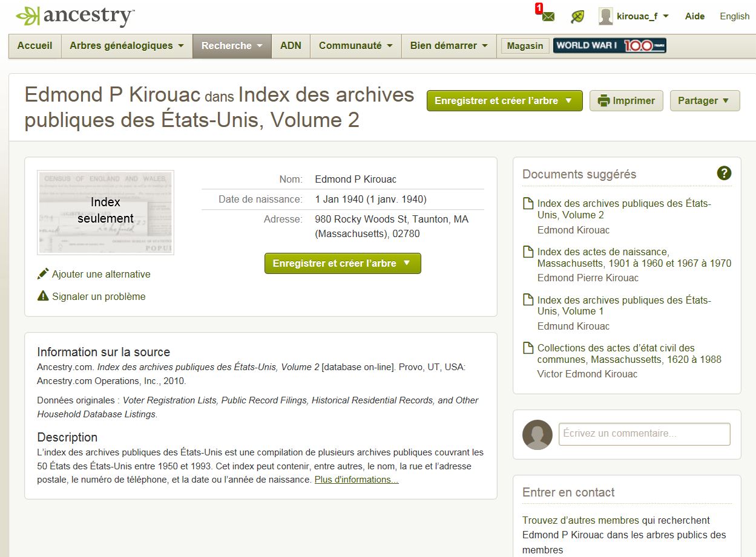756x557 pixels.
Task: Open Index des archives publiques Volume 1 suggestion
Action: [x=624, y=305]
